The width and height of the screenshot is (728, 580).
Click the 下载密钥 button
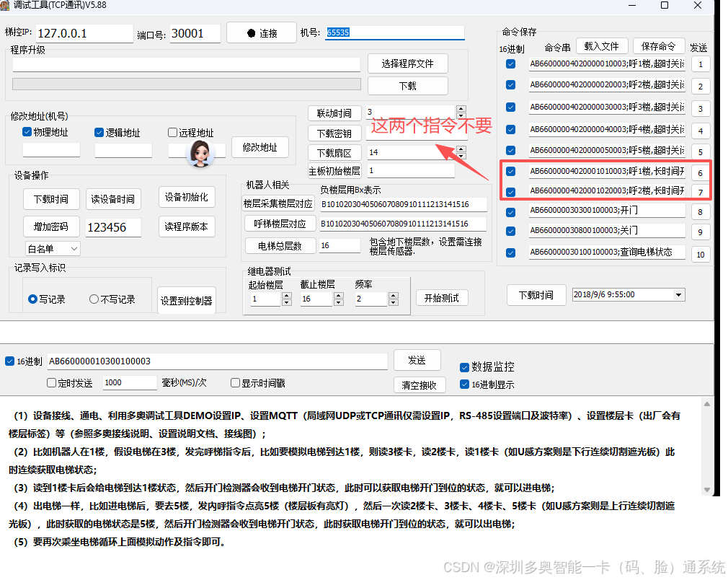pyautogui.click(x=334, y=133)
